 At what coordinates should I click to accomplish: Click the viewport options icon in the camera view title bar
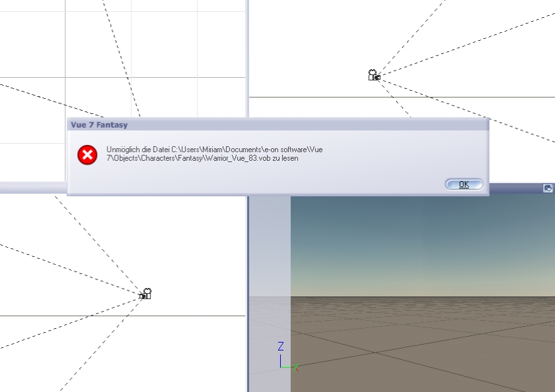coord(548,188)
